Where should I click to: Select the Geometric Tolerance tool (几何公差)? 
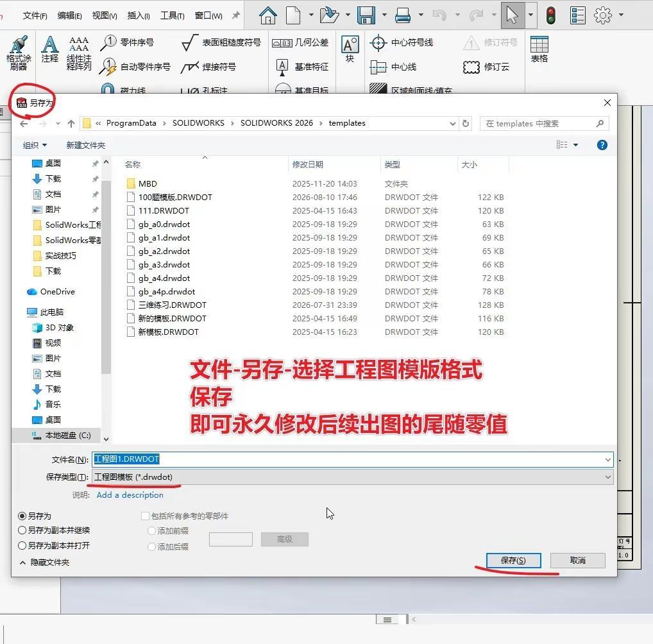coord(300,42)
